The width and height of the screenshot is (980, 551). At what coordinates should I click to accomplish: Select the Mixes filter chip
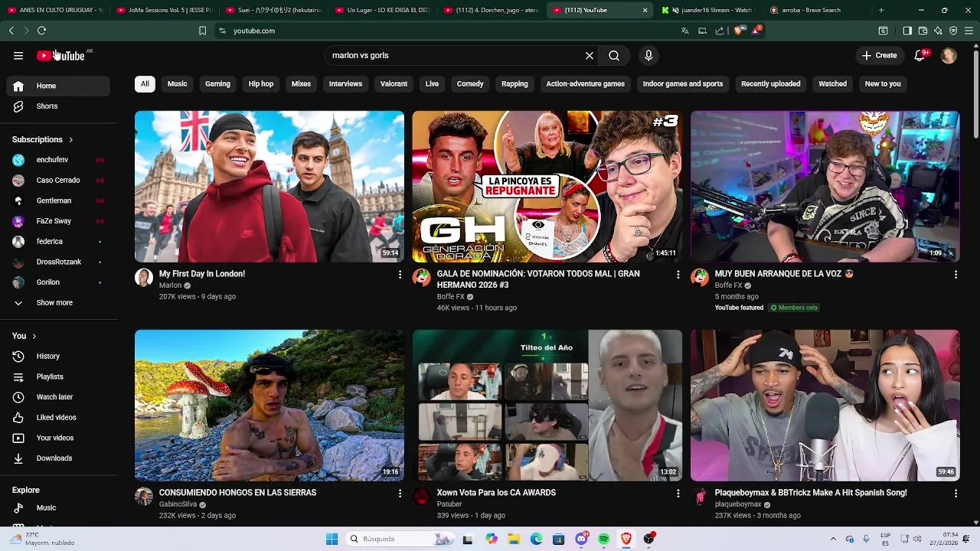(x=301, y=84)
